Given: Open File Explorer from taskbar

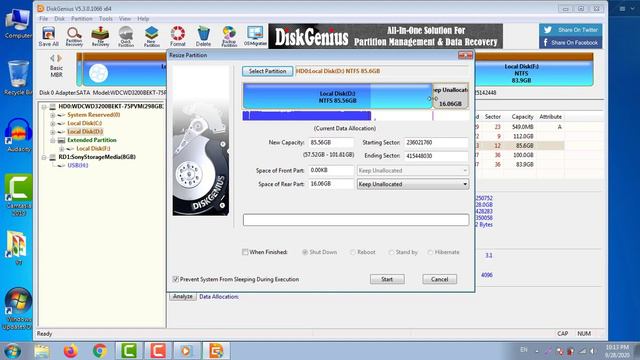Looking at the screenshot, I should 42,351.
